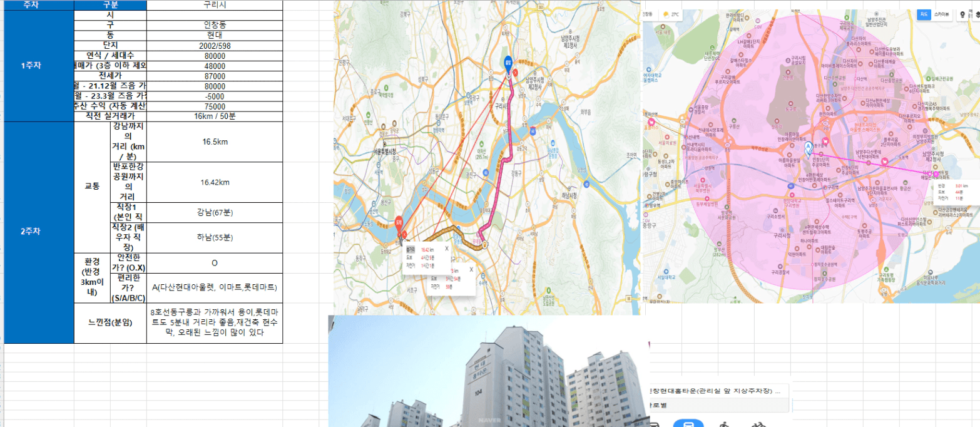Select the 환경 (반경 3km이내) label cell

coord(92,278)
